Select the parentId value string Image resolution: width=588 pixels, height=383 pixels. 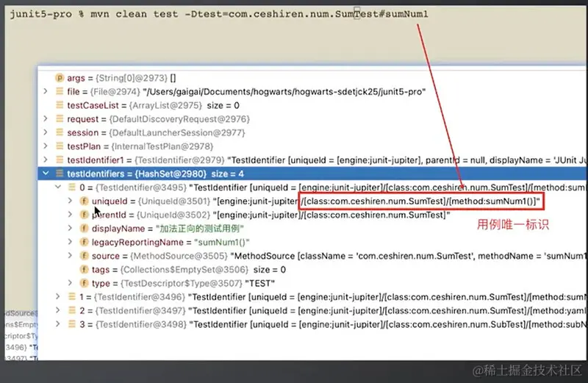(331, 215)
